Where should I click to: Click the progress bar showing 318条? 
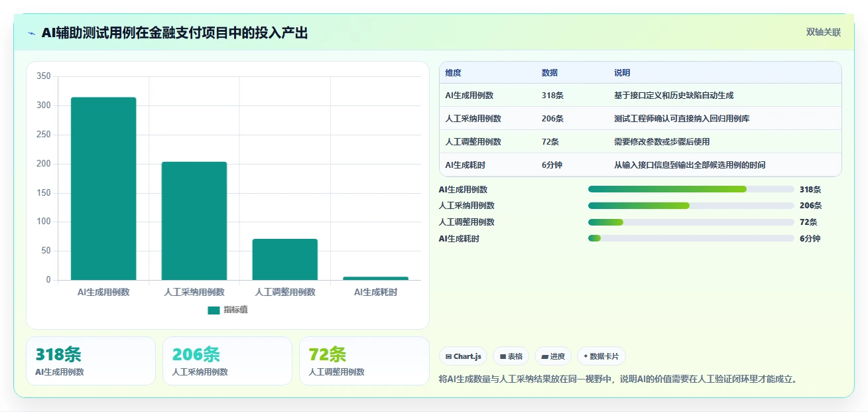[691, 189]
